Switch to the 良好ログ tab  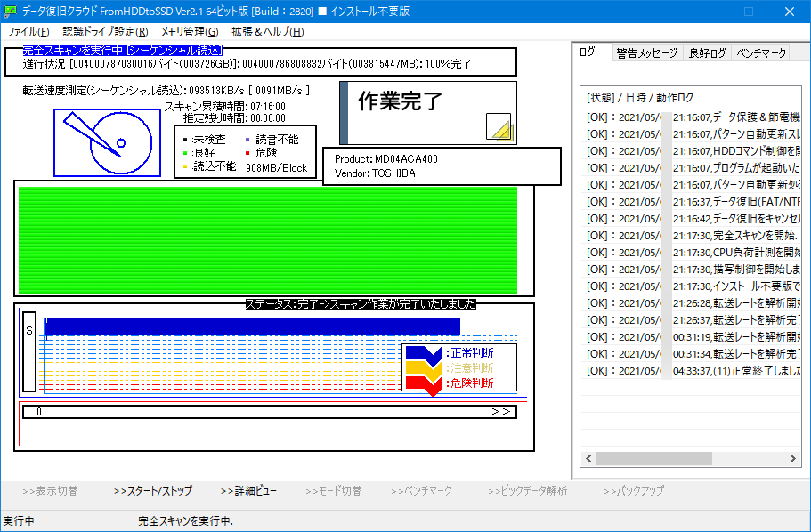[x=707, y=52]
